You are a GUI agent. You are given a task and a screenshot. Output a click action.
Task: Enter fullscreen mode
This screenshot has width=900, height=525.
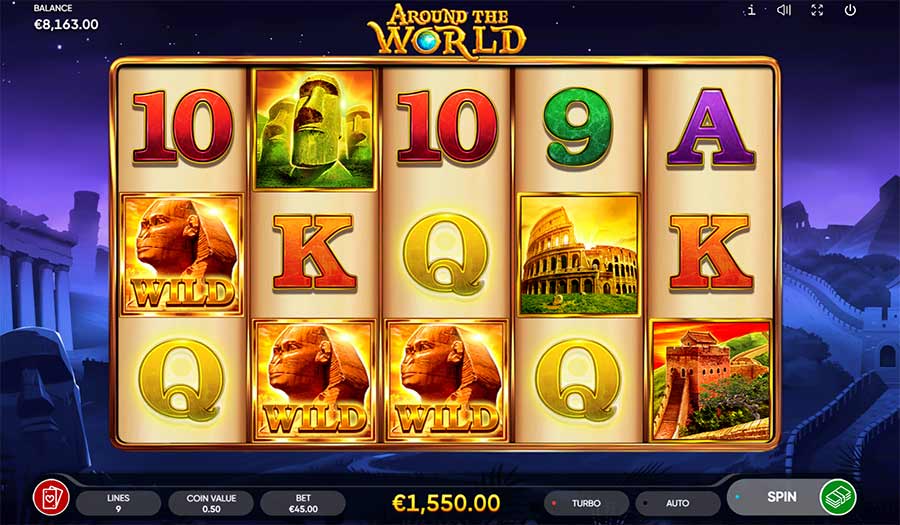point(817,10)
